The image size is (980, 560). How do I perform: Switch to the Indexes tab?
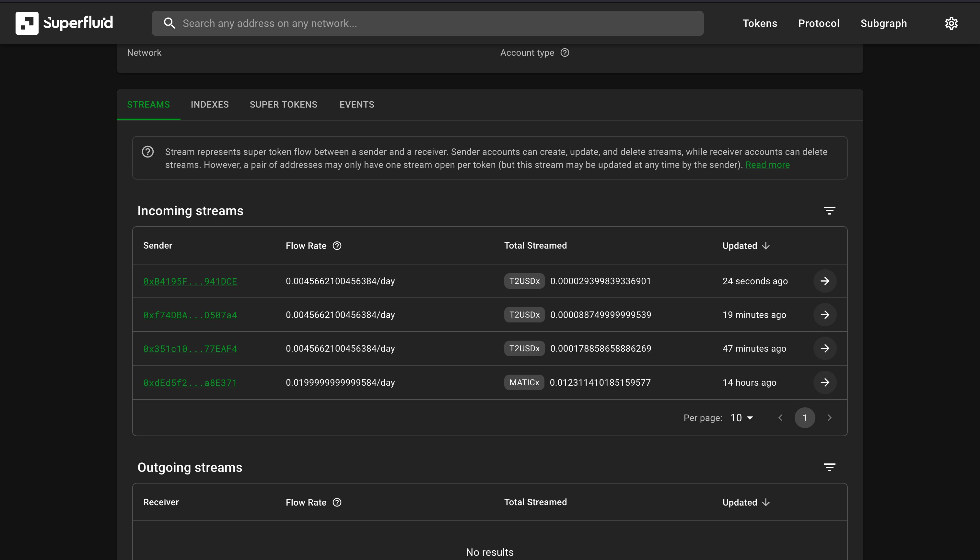click(x=210, y=105)
